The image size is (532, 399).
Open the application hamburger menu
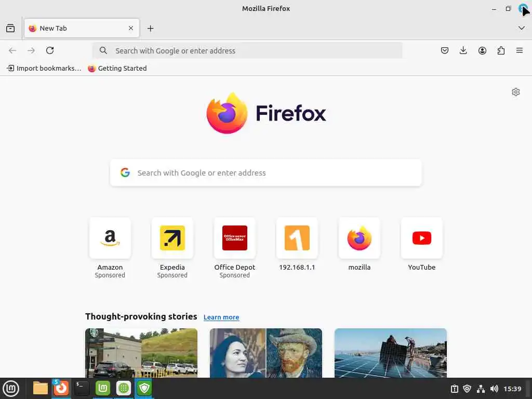click(x=520, y=50)
